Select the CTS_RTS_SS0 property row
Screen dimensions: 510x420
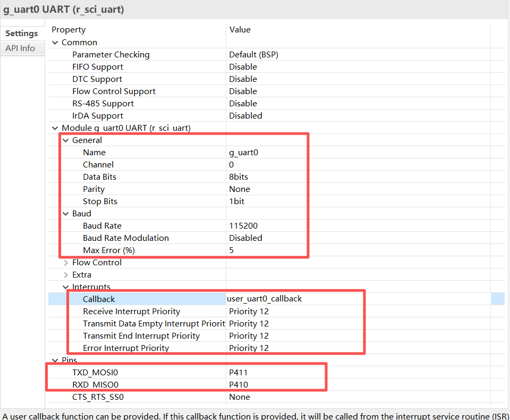[98, 397]
